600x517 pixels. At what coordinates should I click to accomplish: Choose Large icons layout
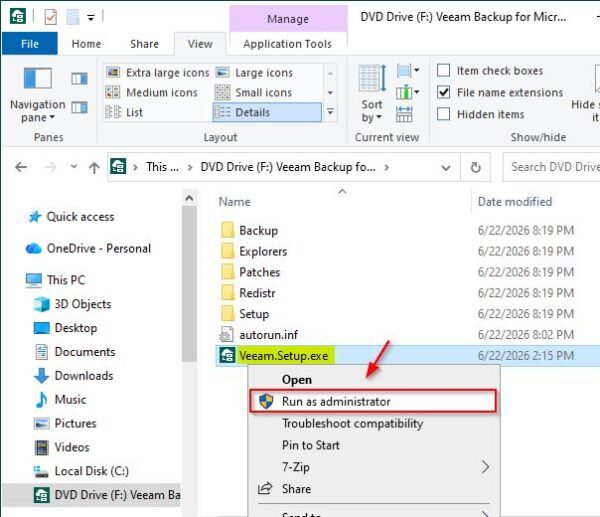click(x=254, y=72)
